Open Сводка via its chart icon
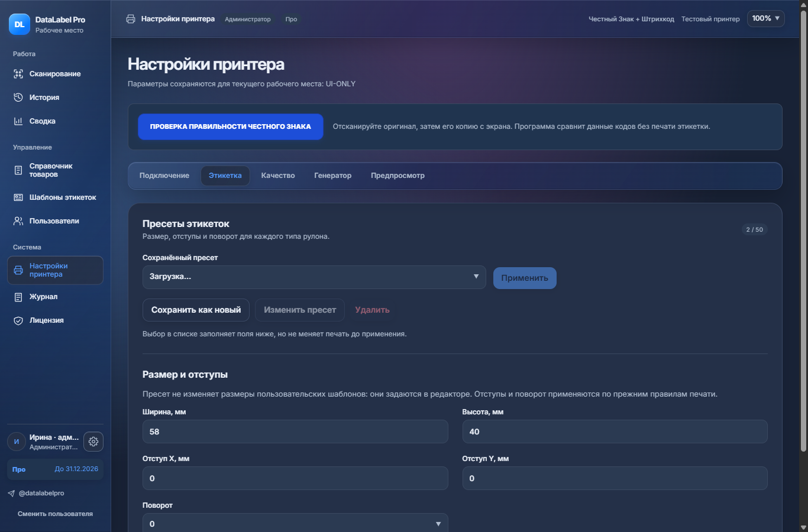Image resolution: width=808 pixels, height=532 pixels. [x=18, y=121]
